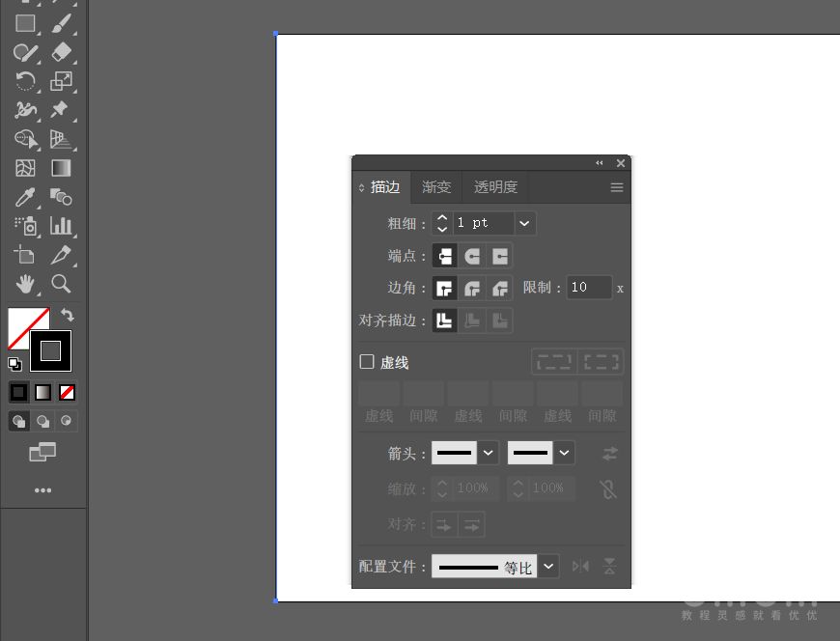Click the 限制 miter limit input field
The width and height of the screenshot is (840, 641).
[589, 288]
